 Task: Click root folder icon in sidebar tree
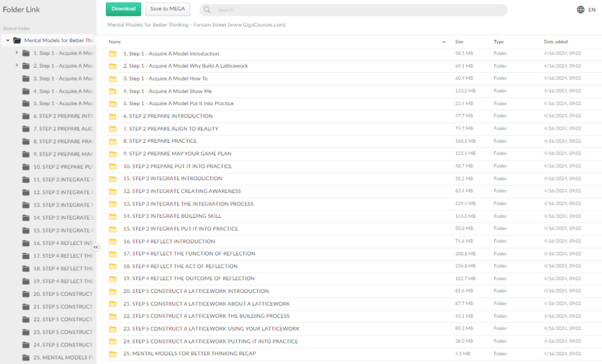pos(17,41)
